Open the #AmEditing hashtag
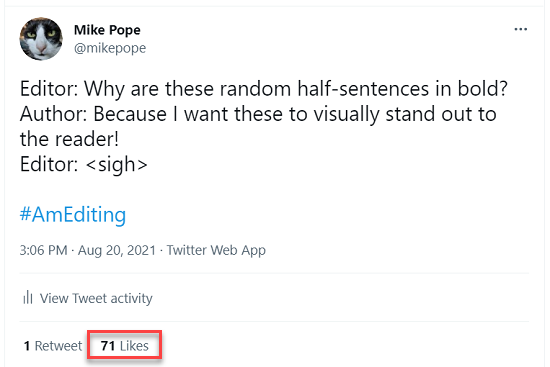The width and height of the screenshot is (550, 367). (x=73, y=214)
